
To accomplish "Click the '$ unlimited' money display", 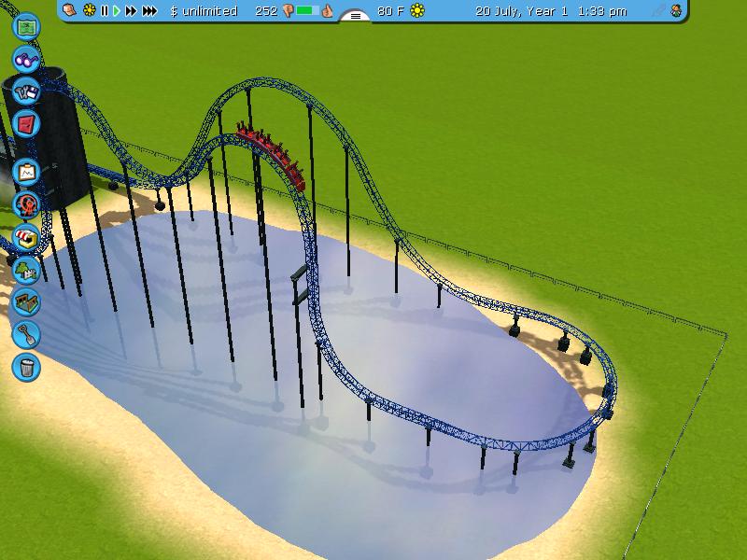I will tap(204, 11).
